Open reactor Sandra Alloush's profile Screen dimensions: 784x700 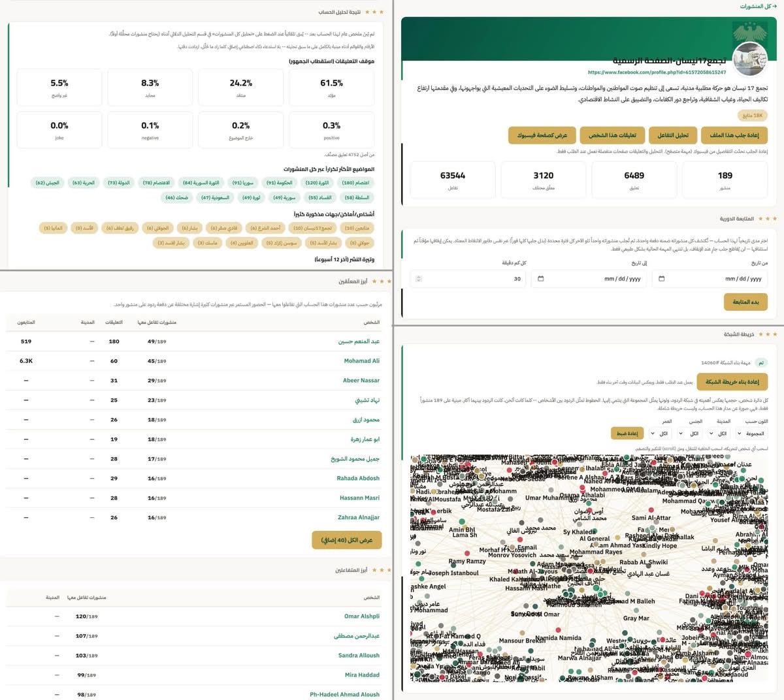pos(359,656)
